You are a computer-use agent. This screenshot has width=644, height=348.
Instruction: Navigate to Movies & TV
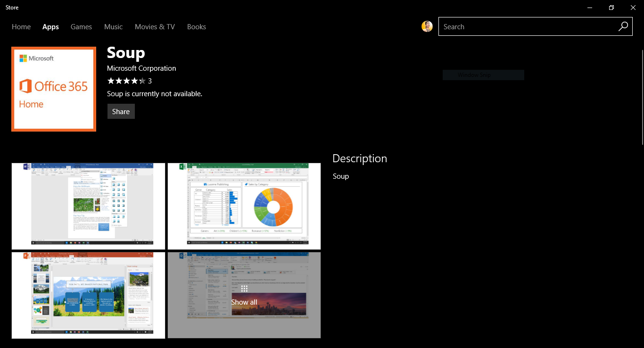click(x=155, y=27)
